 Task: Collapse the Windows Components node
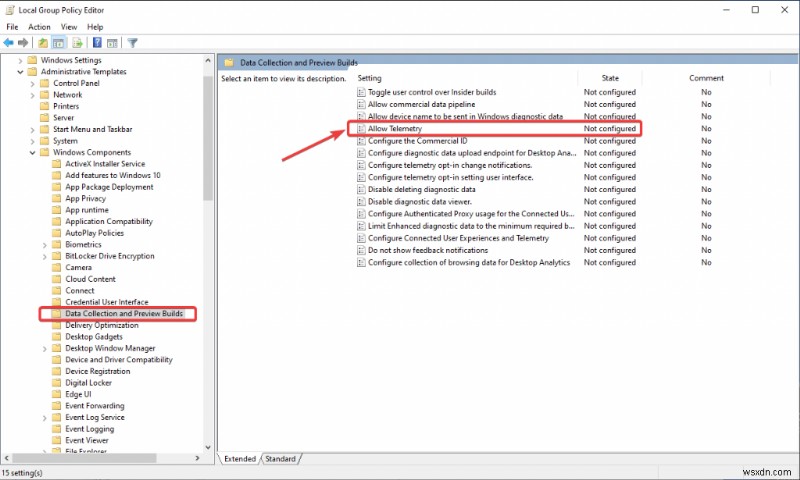(x=33, y=153)
